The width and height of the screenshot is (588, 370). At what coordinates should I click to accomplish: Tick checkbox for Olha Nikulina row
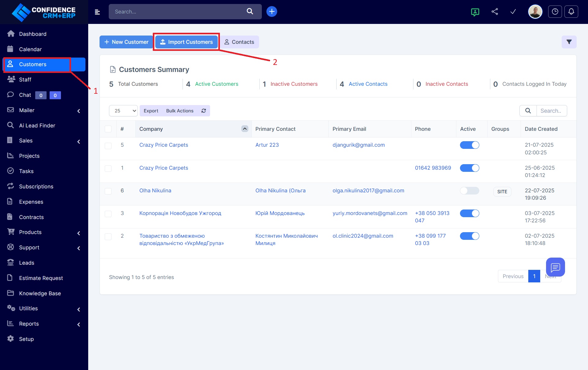coord(108,191)
